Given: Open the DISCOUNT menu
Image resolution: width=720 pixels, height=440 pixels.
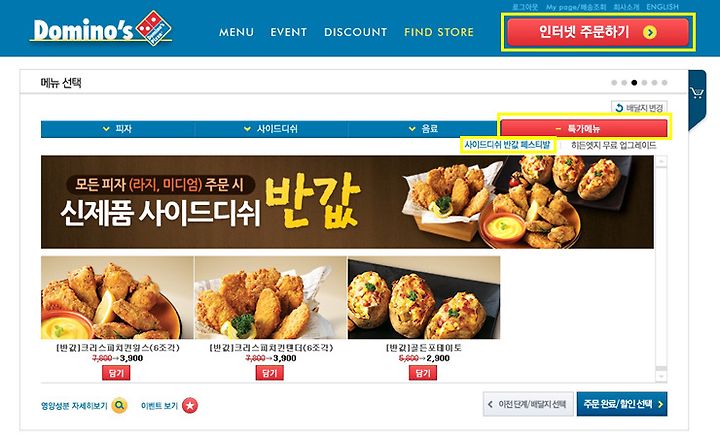Looking at the screenshot, I should pyautogui.click(x=355, y=32).
